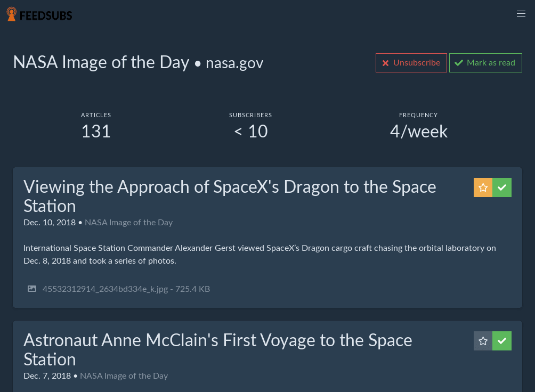Click the green checkmark in Mark as read
This screenshot has width=535, height=392.
[459, 62]
